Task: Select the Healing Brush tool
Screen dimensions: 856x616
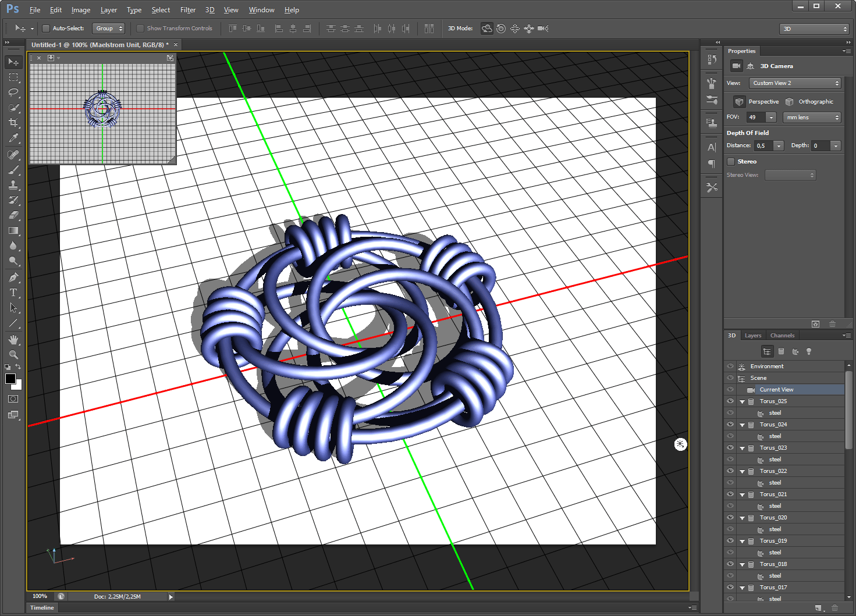Action: pos(13,155)
